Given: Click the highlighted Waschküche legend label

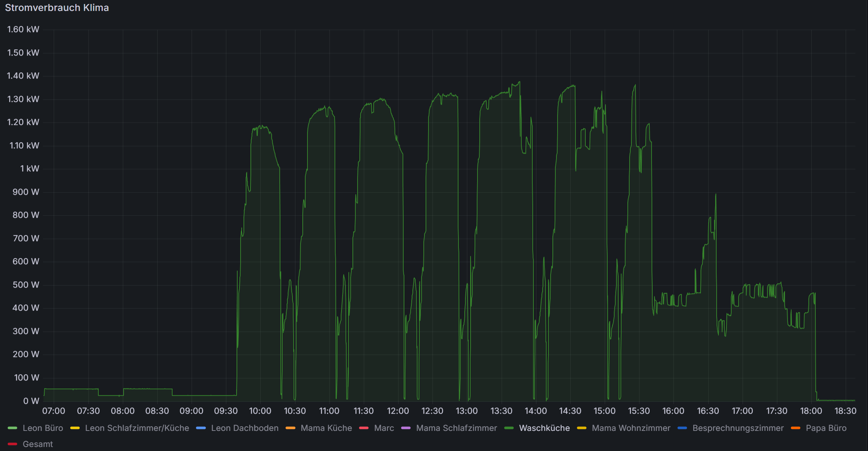Looking at the screenshot, I should pyautogui.click(x=544, y=428).
